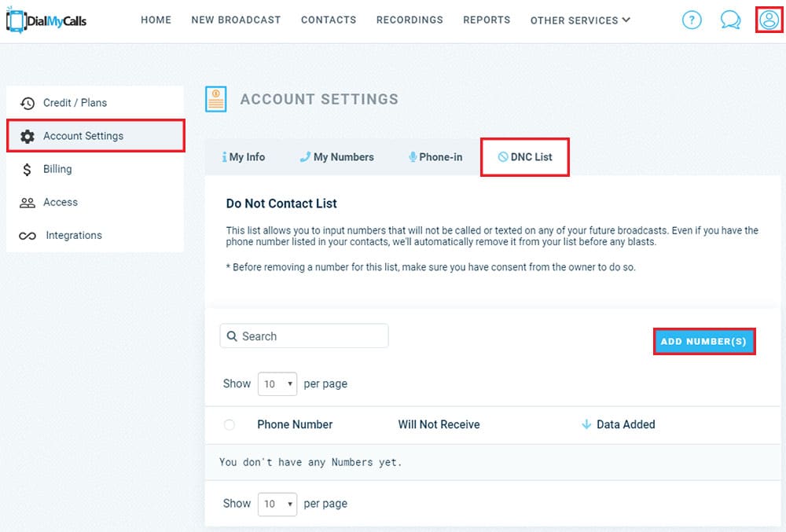
Task: Click the user profile icon
Action: [768, 20]
